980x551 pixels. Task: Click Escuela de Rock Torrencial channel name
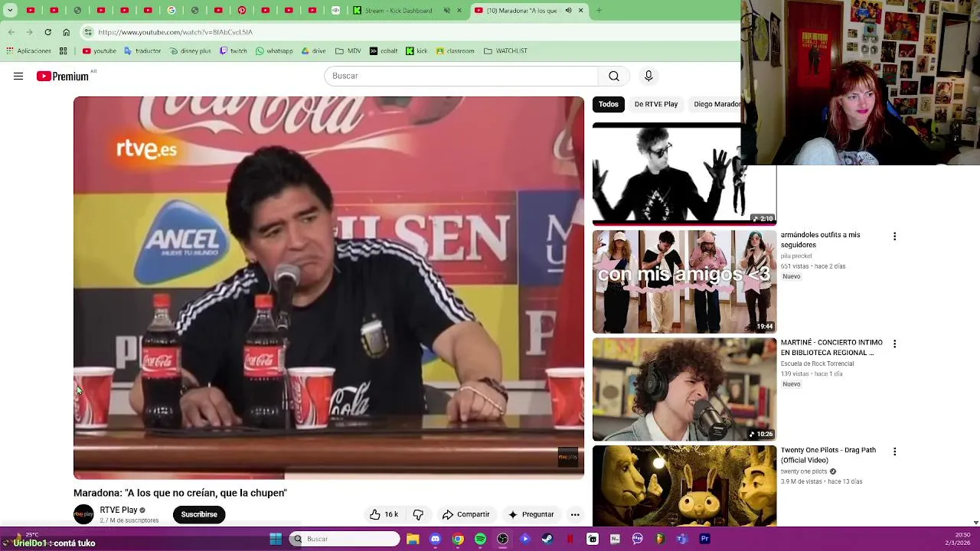[x=817, y=364]
